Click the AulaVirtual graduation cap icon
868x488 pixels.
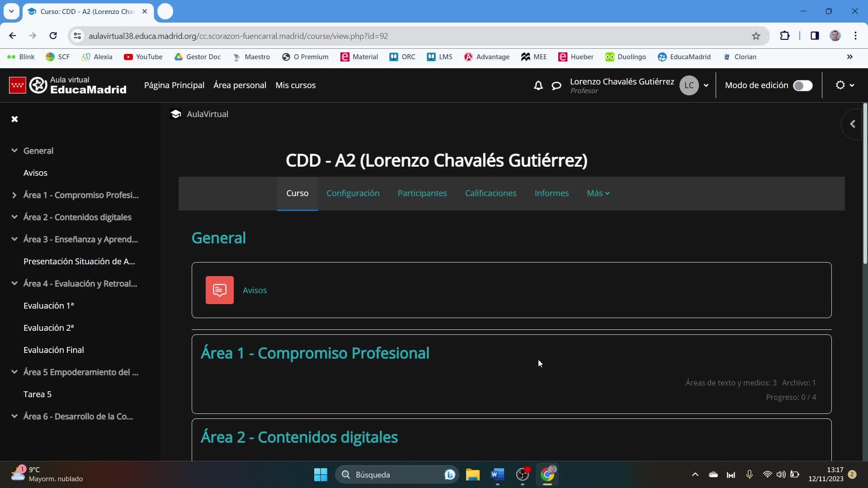point(176,114)
